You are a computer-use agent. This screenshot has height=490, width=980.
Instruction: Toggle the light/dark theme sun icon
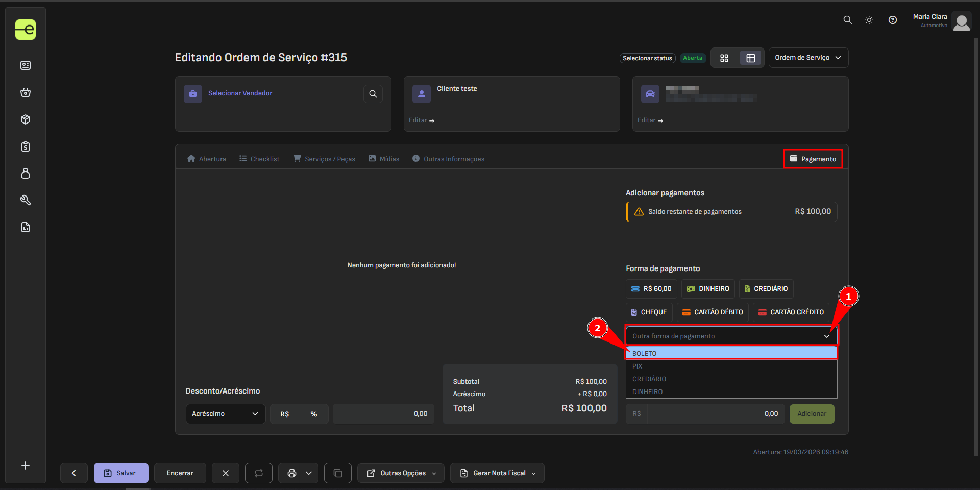(x=869, y=20)
